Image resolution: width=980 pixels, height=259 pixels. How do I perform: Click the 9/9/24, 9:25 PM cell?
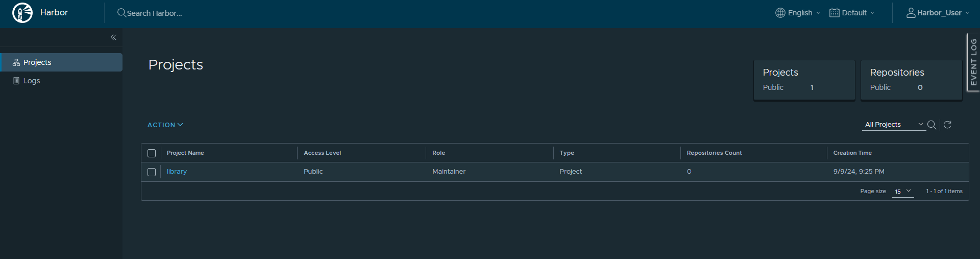click(859, 172)
